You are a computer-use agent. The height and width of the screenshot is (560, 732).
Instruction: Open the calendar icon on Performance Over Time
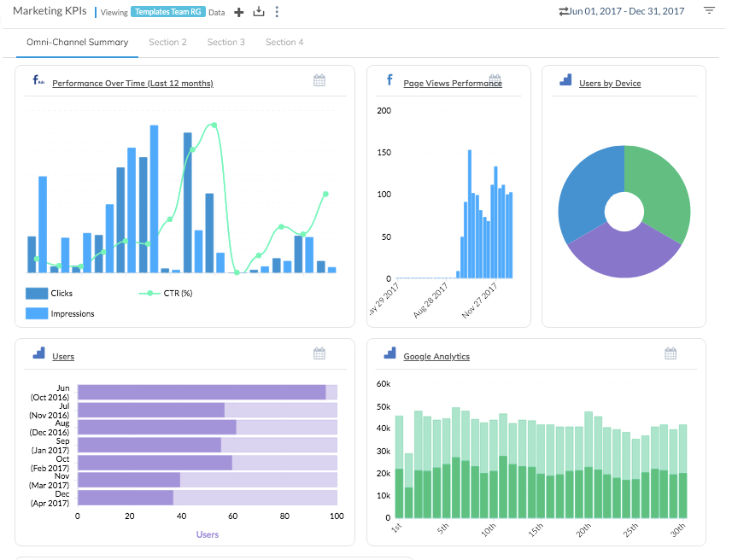(x=319, y=79)
